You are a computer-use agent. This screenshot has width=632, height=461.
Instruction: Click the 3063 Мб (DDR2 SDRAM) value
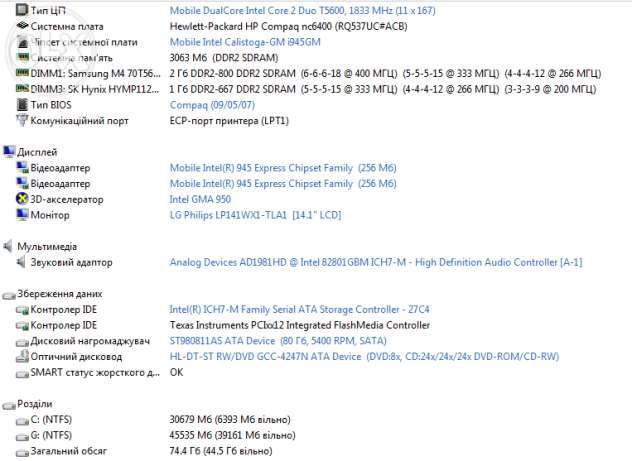tap(224, 58)
